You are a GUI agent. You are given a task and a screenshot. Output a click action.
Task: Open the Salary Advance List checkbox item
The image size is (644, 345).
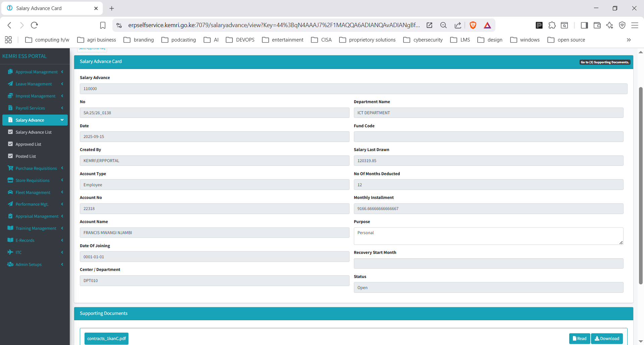click(34, 132)
